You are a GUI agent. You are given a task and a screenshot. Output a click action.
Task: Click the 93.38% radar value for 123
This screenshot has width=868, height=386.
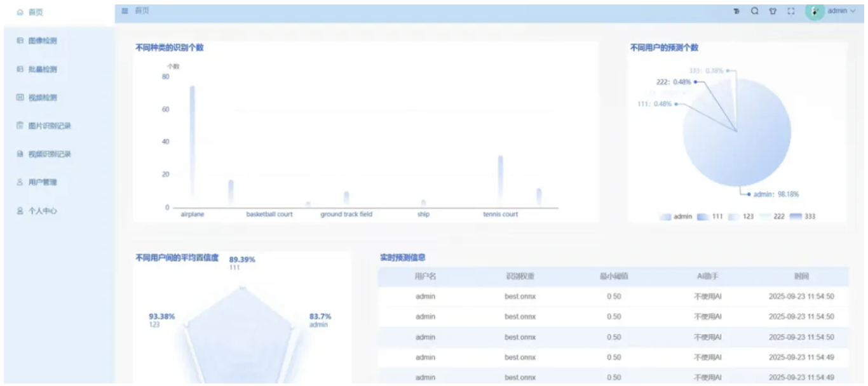pyautogui.click(x=162, y=316)
